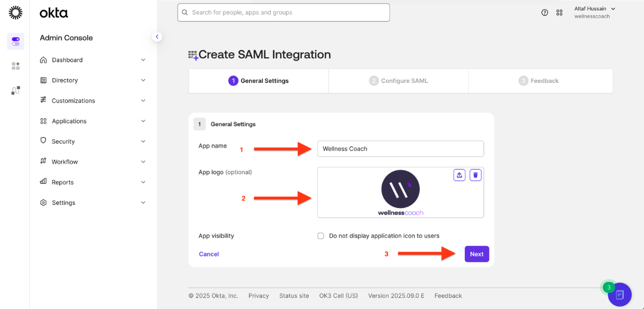The height and width of the screenshot is (309, 644).
Task: Open the floating guide widget button
Action: point(619,294)
